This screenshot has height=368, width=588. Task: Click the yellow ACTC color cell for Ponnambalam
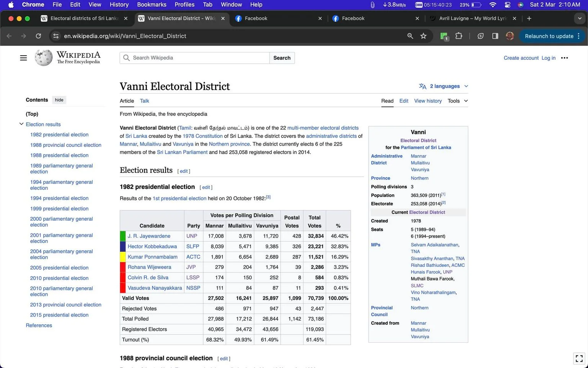coord(123,257)
